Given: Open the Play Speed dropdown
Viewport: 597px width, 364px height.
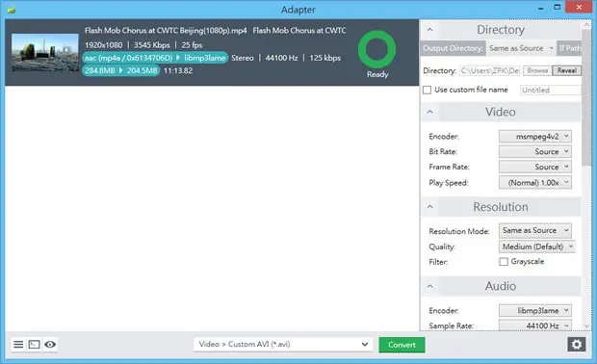Looking at the screenshot, I should pos(535,183).
